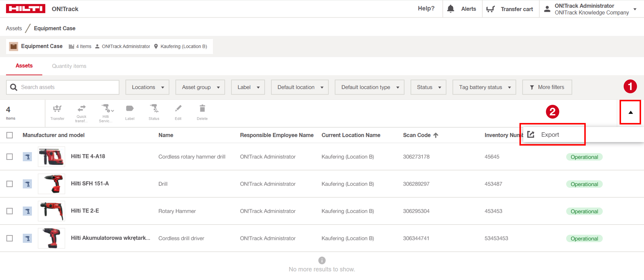Click the Edit pencil icon
This screenshot has height=280, width=644.
[178, 109]
